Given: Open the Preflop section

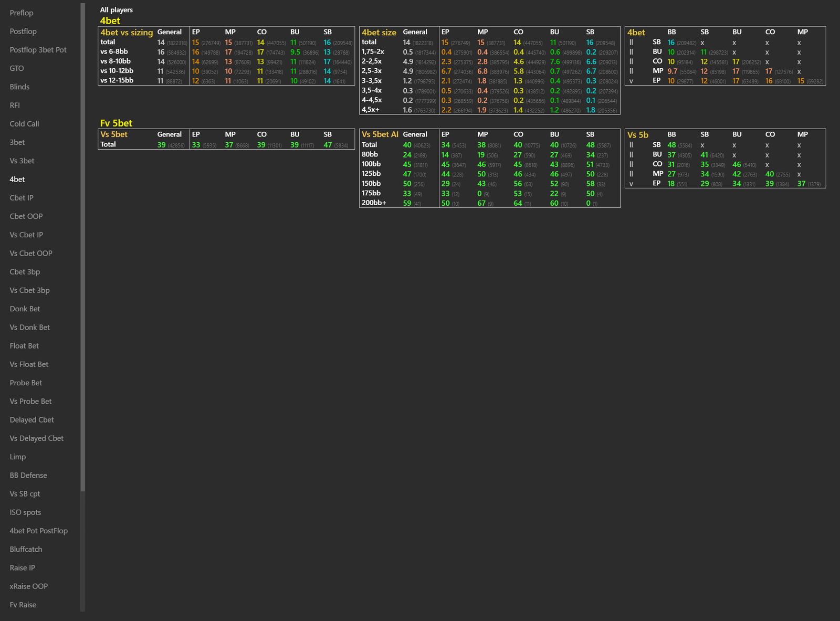Looking at the screenshot, I should [x=22, y=13].
